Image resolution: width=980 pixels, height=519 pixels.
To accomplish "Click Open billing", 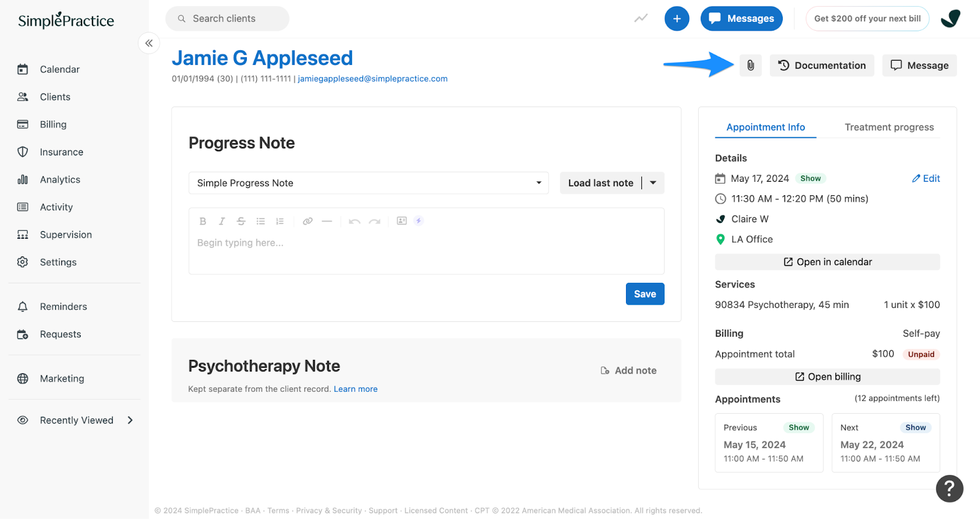I will click(827, 376).
